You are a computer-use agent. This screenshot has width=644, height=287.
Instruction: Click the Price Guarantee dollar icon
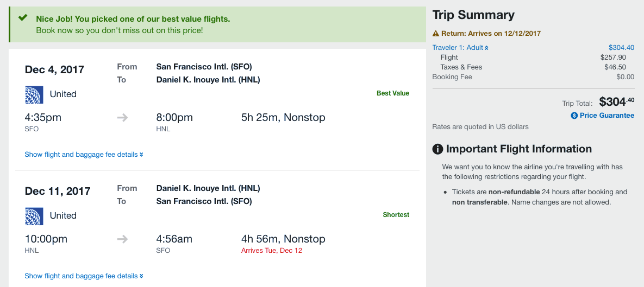[x=574, y=116]
